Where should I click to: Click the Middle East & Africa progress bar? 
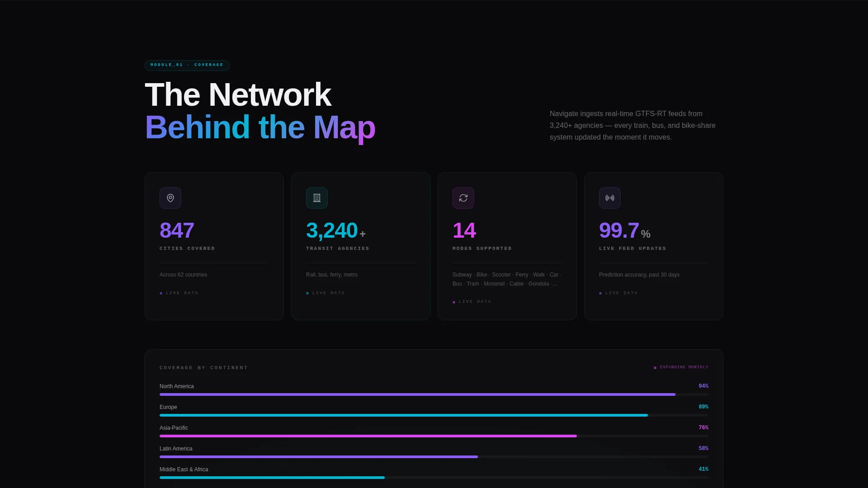(434, 478)
